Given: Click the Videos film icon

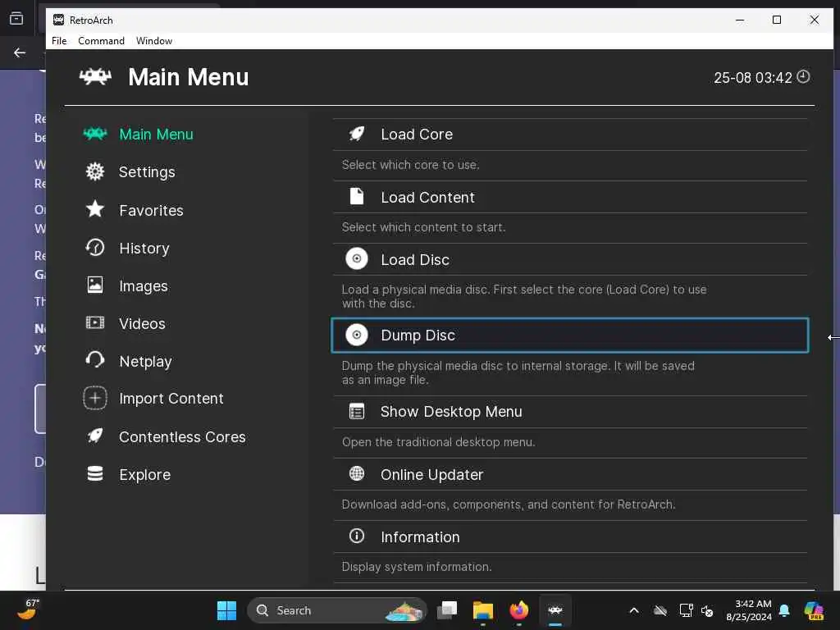Looking at the screenshot, I should (95, 322).
